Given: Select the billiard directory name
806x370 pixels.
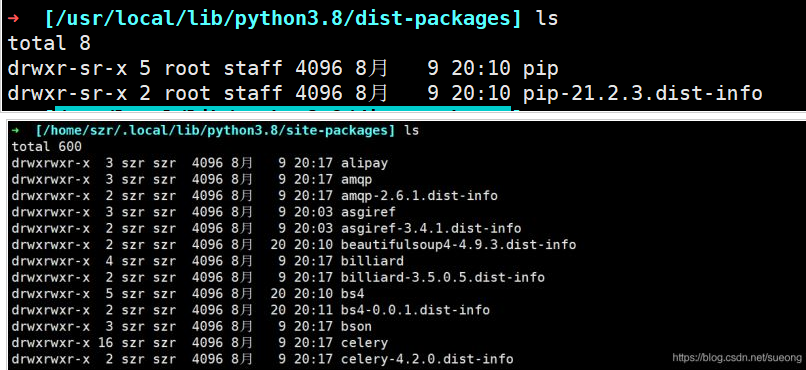Looking at the screenshot, I should tap(372, 261).
